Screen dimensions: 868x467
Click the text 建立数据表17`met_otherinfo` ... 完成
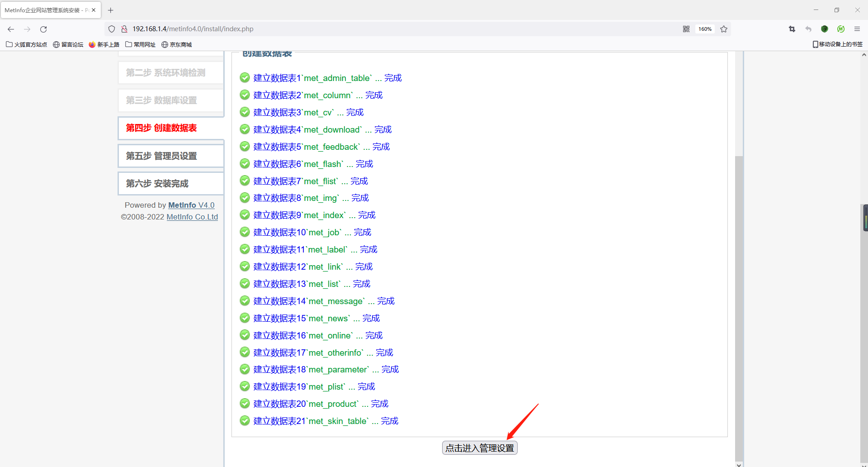(x=323, y=353)
